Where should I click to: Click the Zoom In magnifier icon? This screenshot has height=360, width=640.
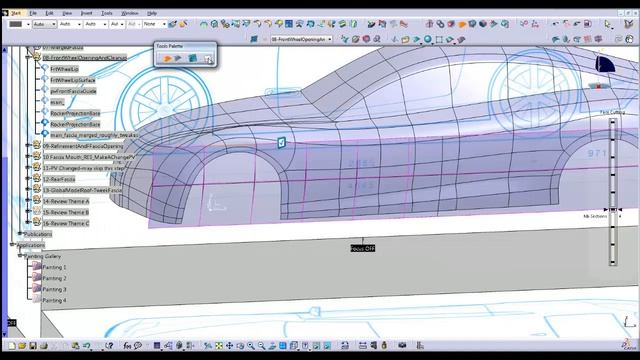click(x=251, y=346)
